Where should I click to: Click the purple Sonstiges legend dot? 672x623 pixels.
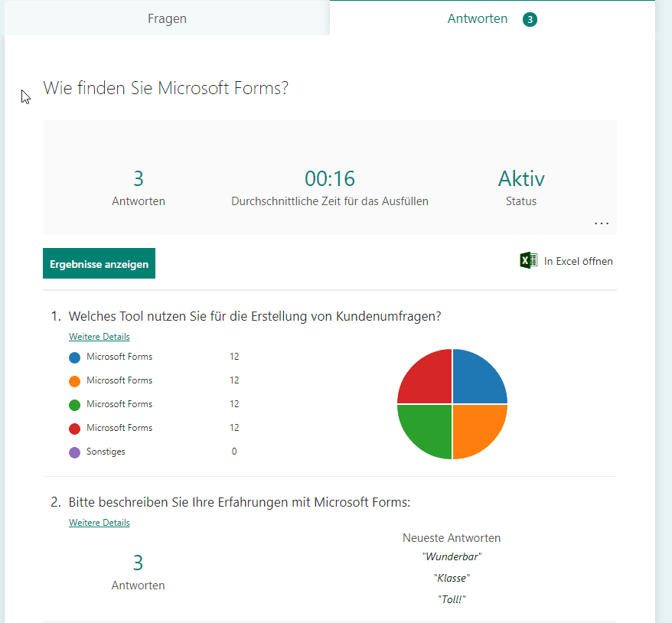coord(74,452)
